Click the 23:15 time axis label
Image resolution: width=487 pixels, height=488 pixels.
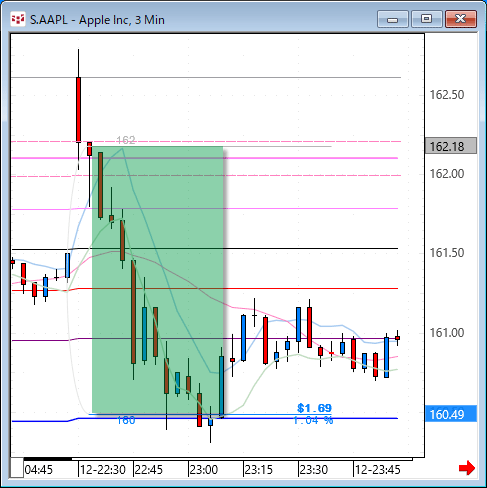[x=259, y=470]
